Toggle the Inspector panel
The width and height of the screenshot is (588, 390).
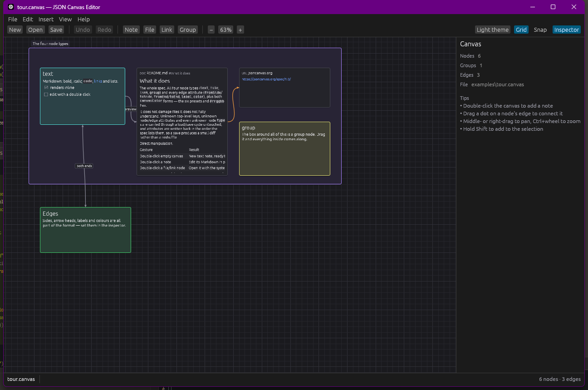pyautogui.click(x=567, y=30)
